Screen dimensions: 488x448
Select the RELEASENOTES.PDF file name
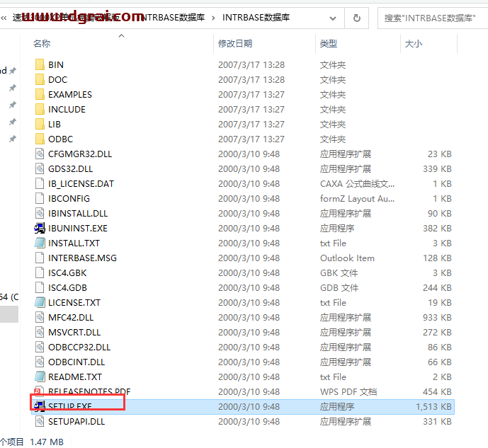click(x=89, y=391)
